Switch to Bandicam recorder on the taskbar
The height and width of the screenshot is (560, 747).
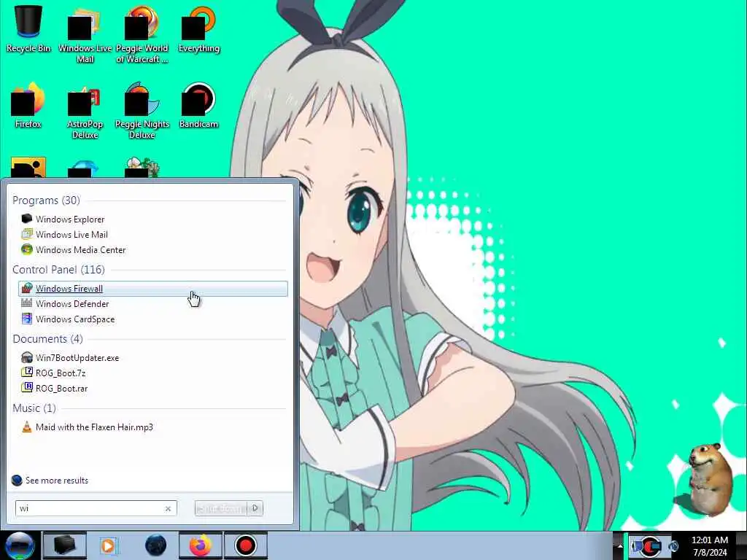[x=246, y=545]
